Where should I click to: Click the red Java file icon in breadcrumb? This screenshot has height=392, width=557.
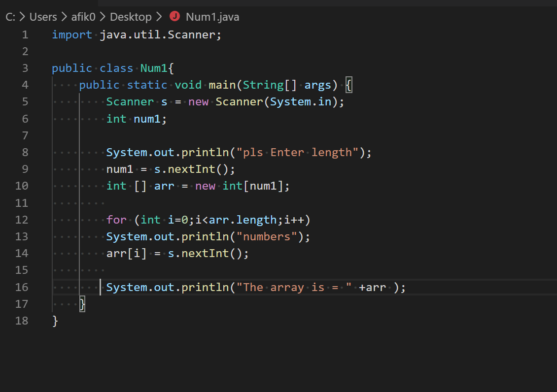[174, 17]
